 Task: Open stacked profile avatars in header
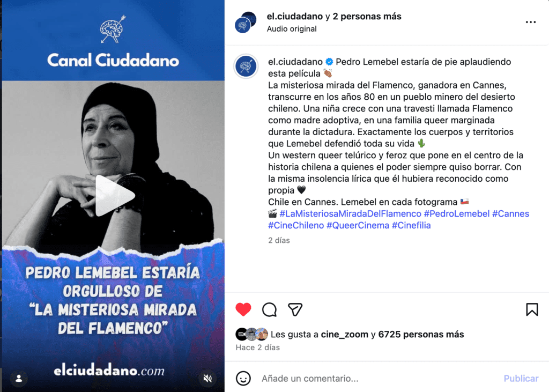pyautogui.click(x=246, y=22)
